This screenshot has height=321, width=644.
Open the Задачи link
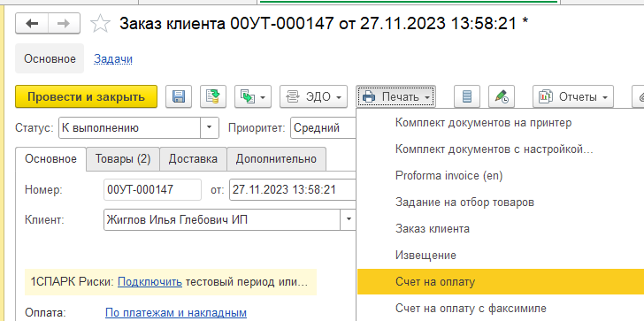113,59
